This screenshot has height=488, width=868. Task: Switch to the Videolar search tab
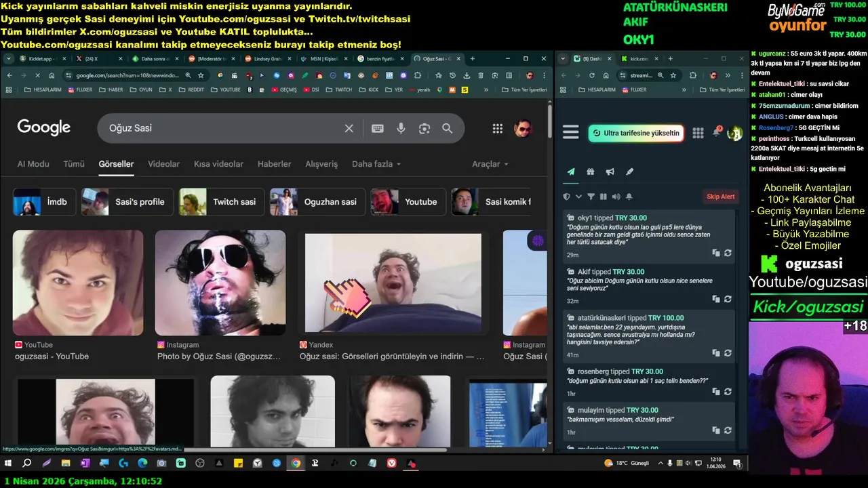coord(163,164)
